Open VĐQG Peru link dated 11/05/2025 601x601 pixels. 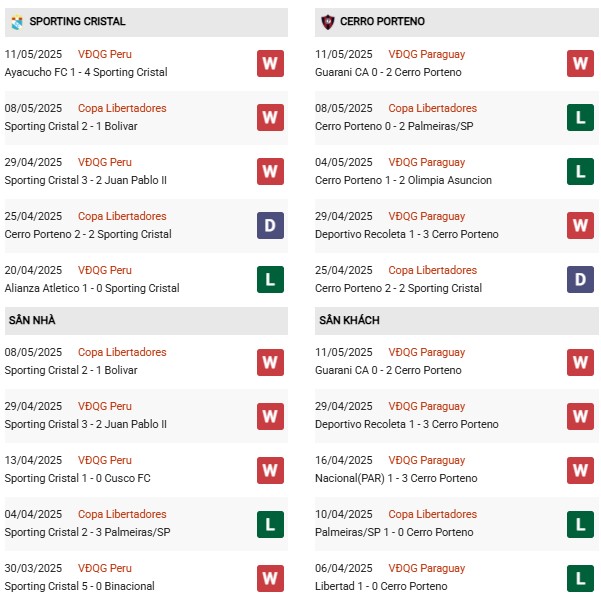click(105, 54)
